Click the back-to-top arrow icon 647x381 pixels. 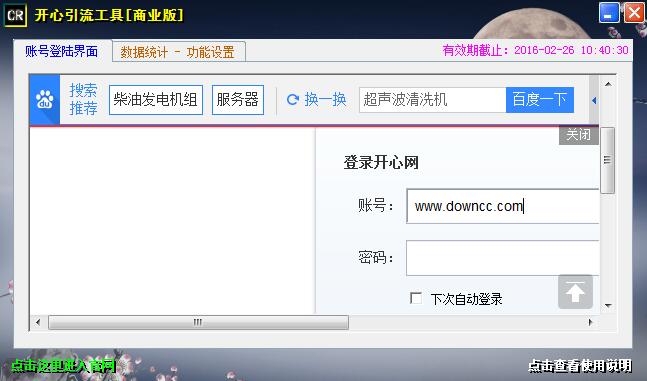click(575, 292)
